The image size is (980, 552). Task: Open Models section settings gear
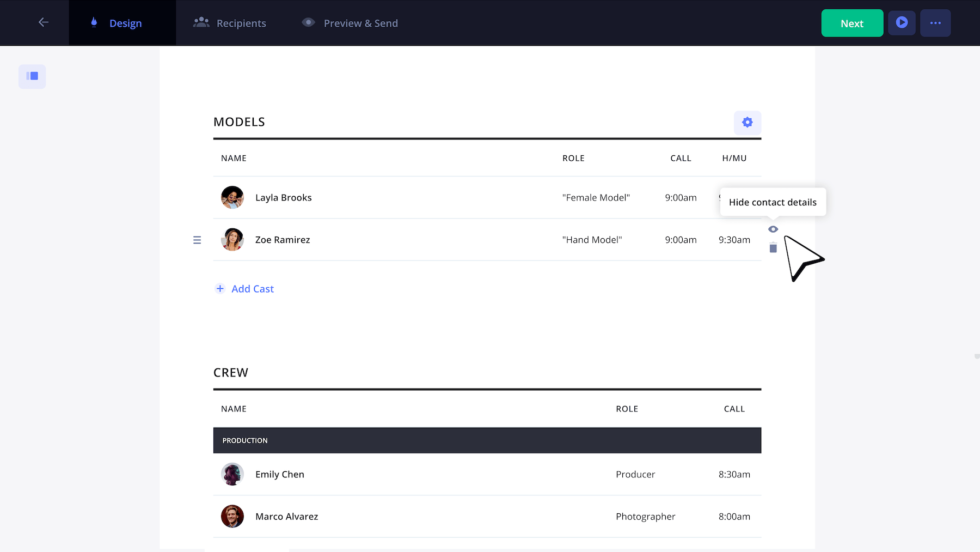pos(748,123)
